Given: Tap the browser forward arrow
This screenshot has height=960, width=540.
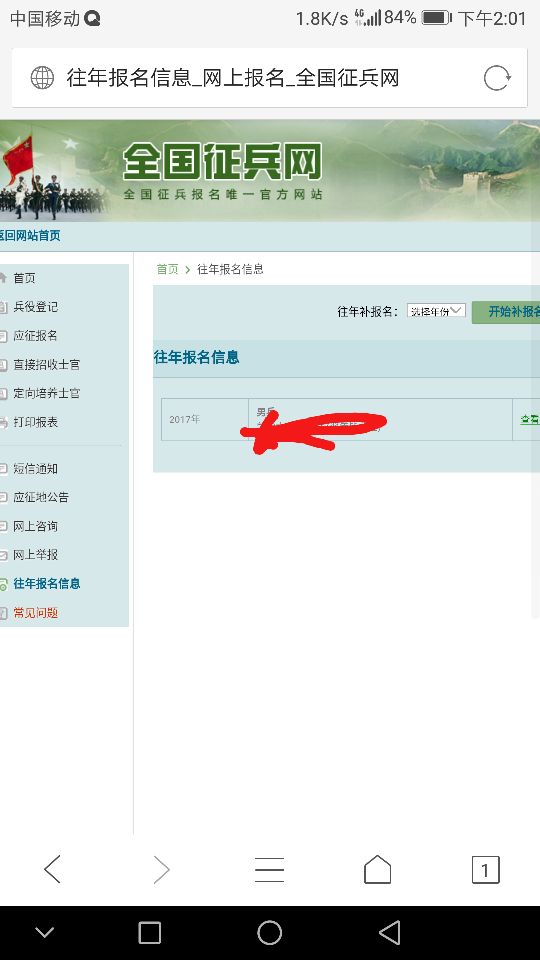Looking at the screenshot, I should coord(161,869).
